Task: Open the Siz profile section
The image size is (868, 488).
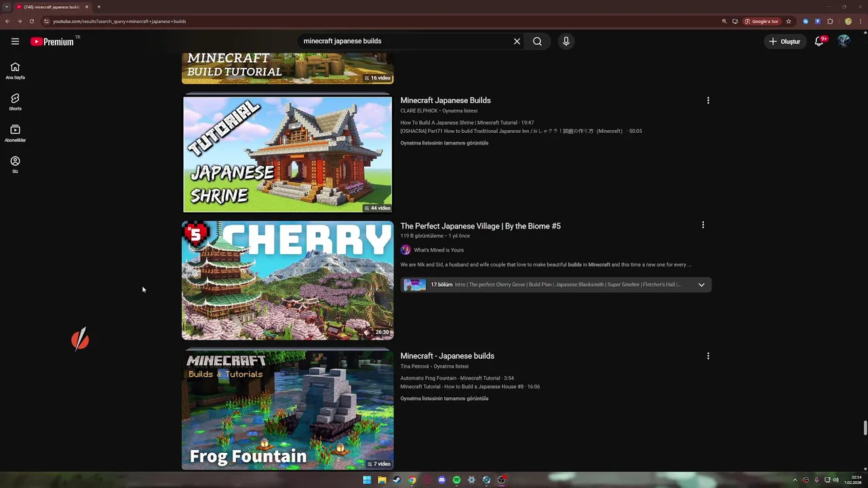Action: 15,165
